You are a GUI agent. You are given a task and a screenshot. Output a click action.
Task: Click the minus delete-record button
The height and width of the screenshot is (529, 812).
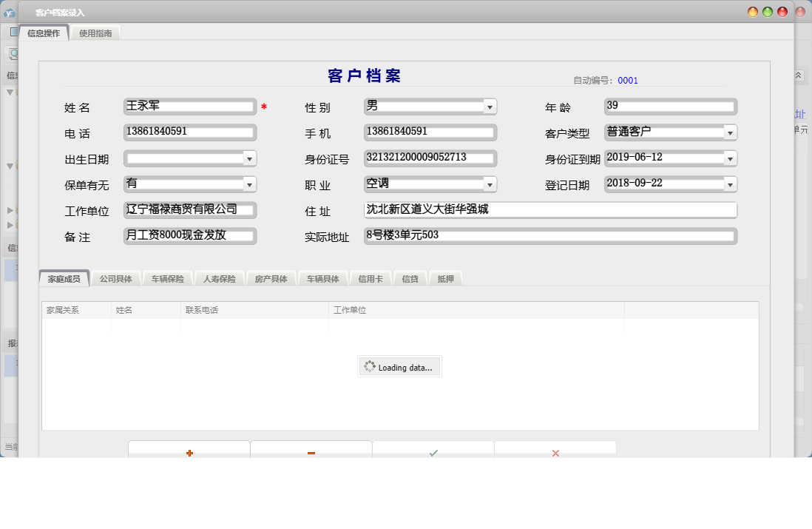(311, 452)
